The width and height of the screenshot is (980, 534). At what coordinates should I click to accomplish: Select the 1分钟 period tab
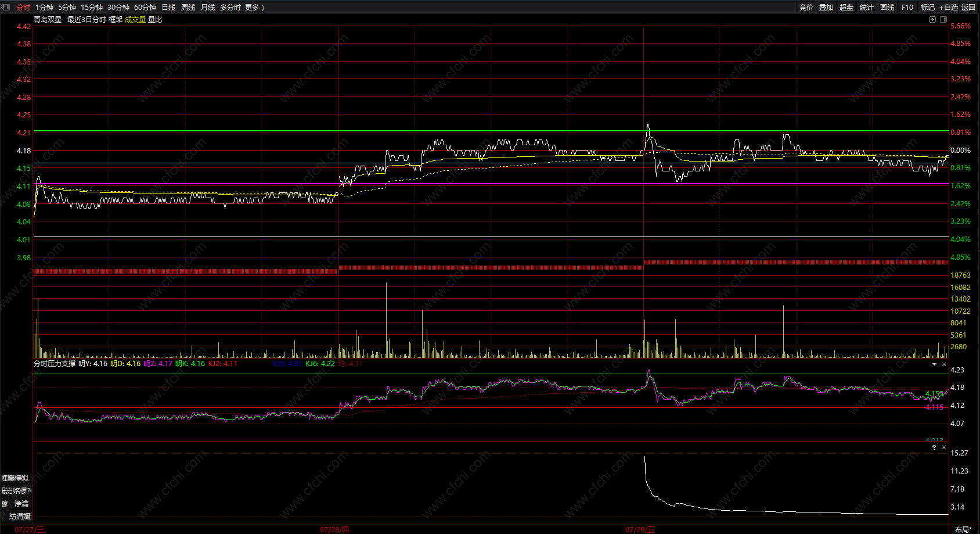[44, 7]
